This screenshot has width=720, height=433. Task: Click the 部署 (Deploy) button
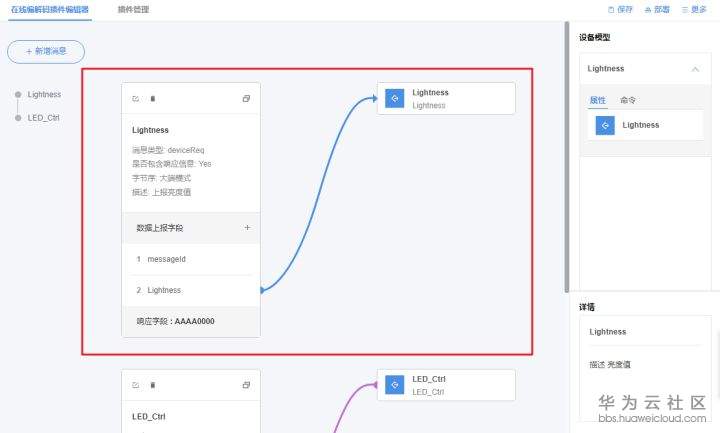pos(657,9)
